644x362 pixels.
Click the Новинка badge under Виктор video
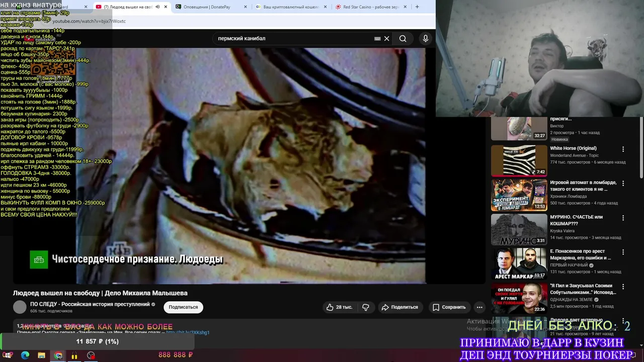tap(559, 139)
